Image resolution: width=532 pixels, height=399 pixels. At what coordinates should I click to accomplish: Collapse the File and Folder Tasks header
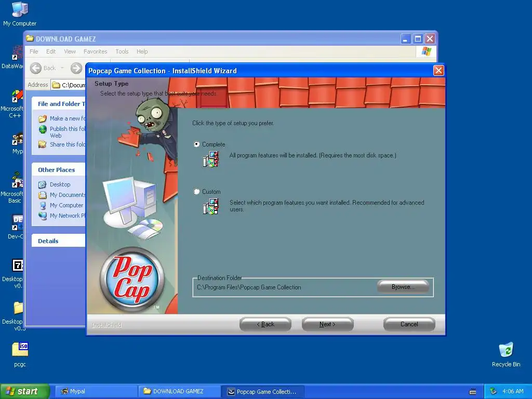coord(59,104)
